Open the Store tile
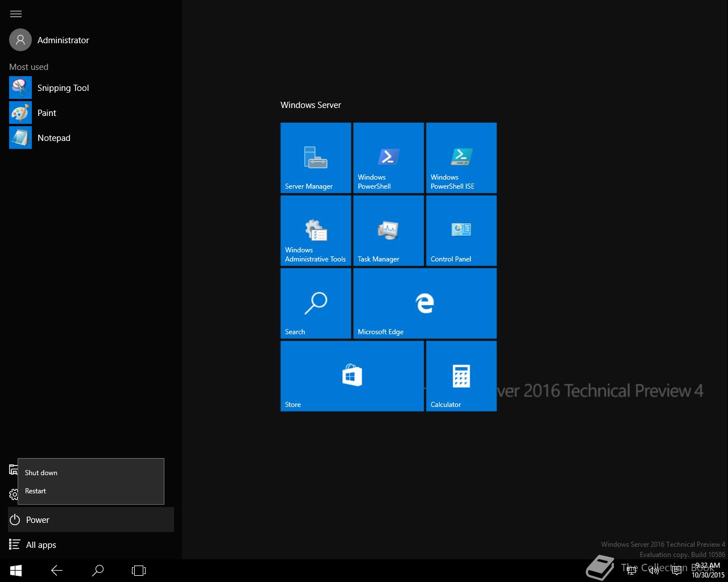728x582 pixels. coord(352,376)
